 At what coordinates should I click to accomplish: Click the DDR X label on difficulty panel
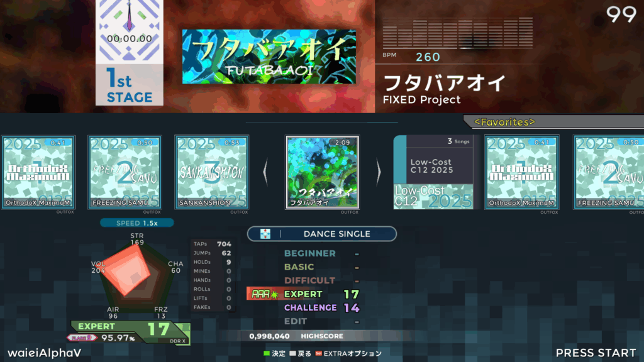(x=177, y=341)
